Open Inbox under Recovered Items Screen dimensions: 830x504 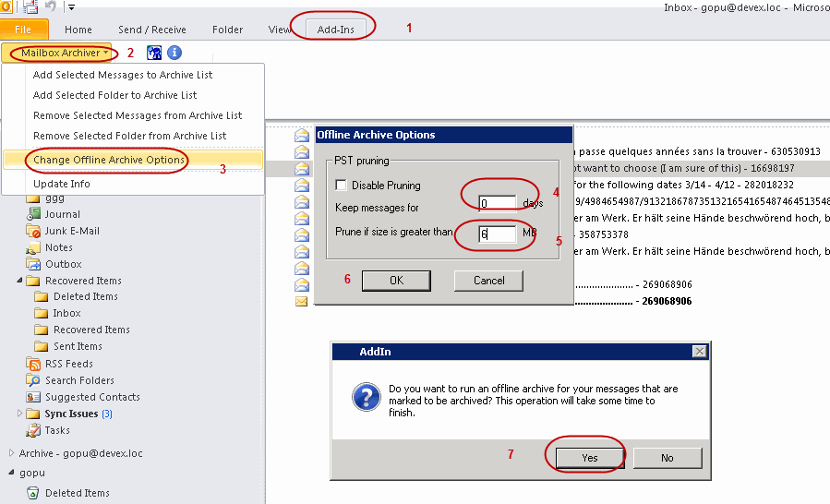click(x=66, y=314)
